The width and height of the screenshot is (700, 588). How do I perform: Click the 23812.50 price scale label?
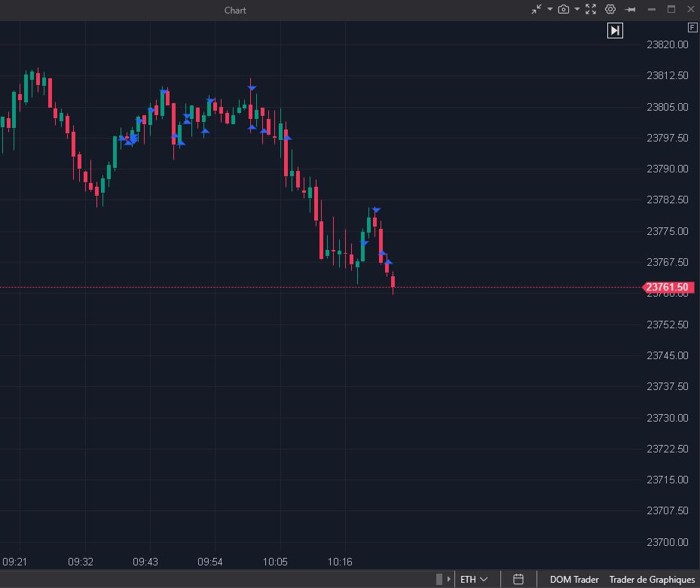pyautogui.click(x=668, y=75)
